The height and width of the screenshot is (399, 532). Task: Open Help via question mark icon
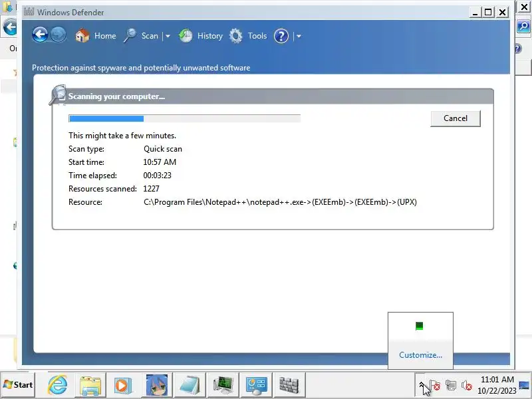[281, 36]
